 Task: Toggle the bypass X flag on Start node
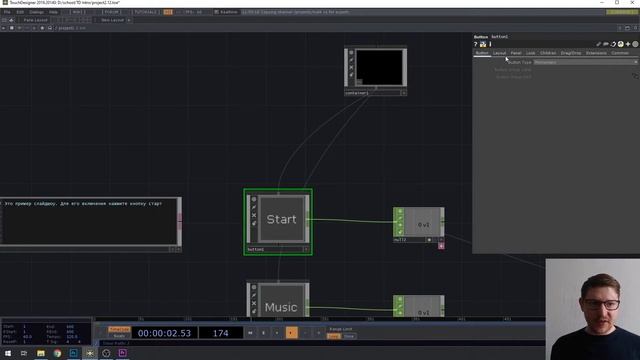[254, 216]
